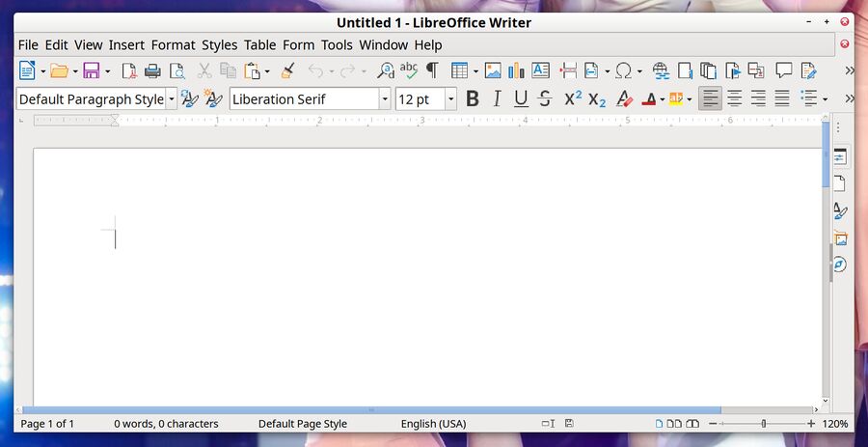The width and height of the screenshot is (868, 447).
Task: Insert an image
Action: [x=493, y=70]
